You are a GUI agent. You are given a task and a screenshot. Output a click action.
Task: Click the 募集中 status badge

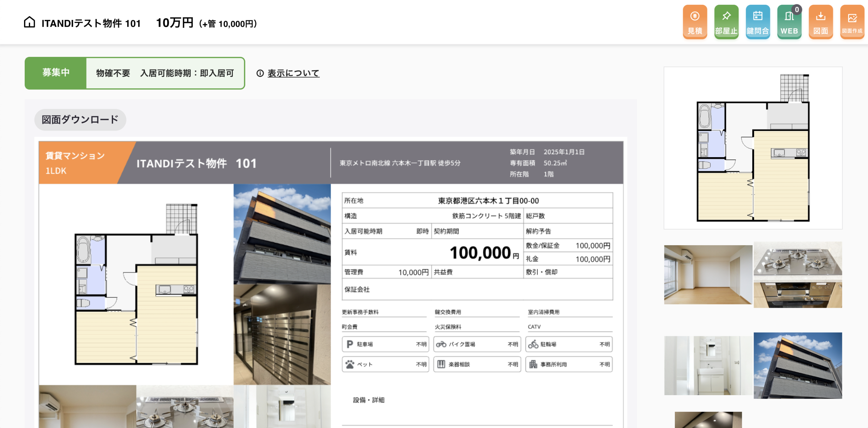coord(56,73)
